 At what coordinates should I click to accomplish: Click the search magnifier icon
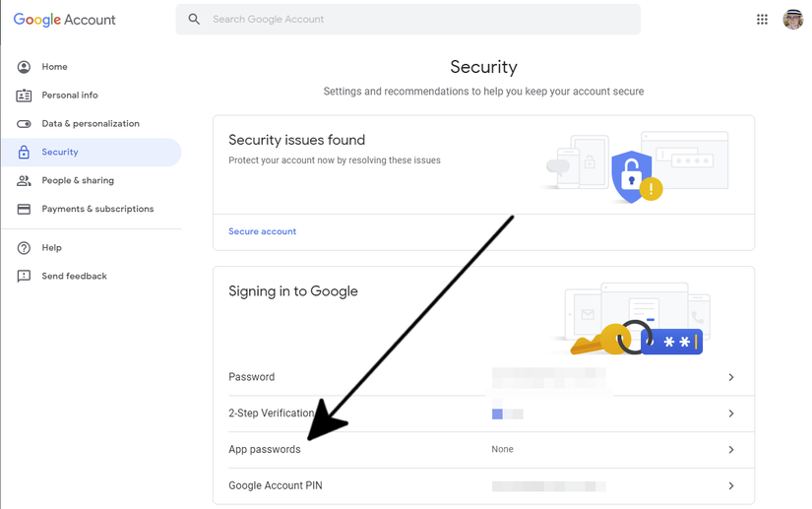tap(194, 19)
